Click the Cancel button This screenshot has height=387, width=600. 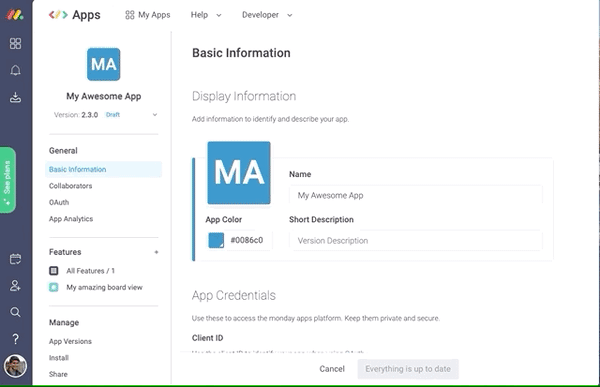click(332, 369)
